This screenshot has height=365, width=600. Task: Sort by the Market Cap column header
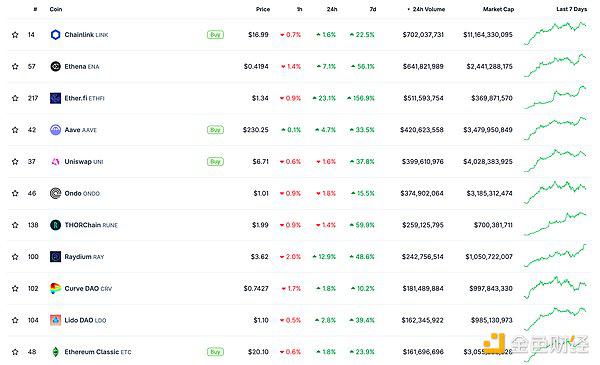pyautogui.click(x=498, y=9)
